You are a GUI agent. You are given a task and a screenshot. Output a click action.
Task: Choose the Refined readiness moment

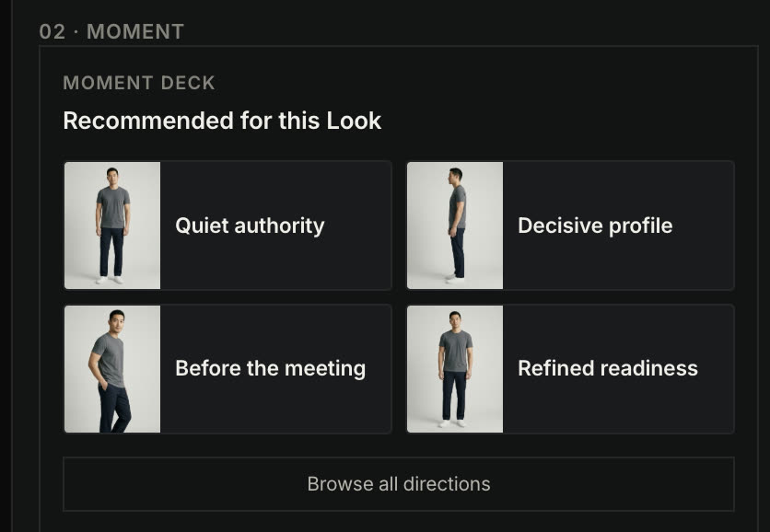click(571, 369)
